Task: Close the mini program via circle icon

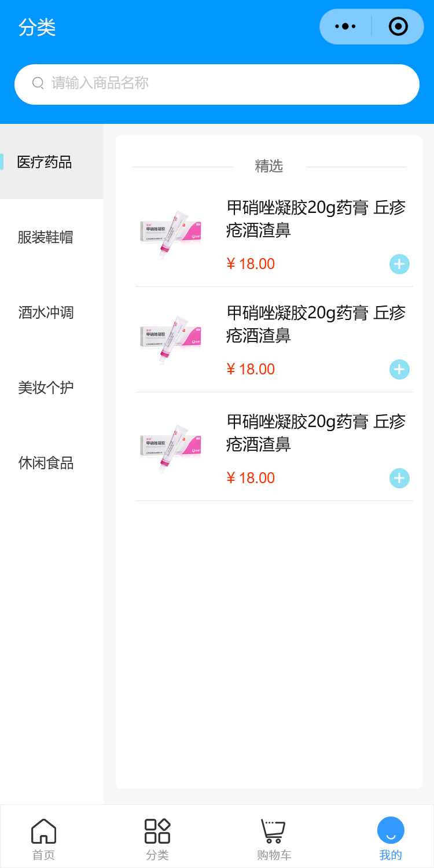Action: point(398,27)
